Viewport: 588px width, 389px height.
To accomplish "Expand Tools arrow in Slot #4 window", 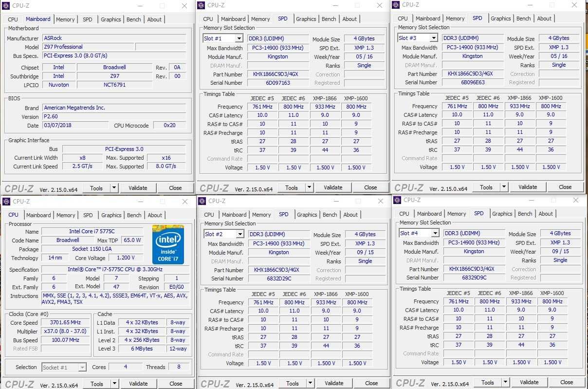I will pos(505,382).
